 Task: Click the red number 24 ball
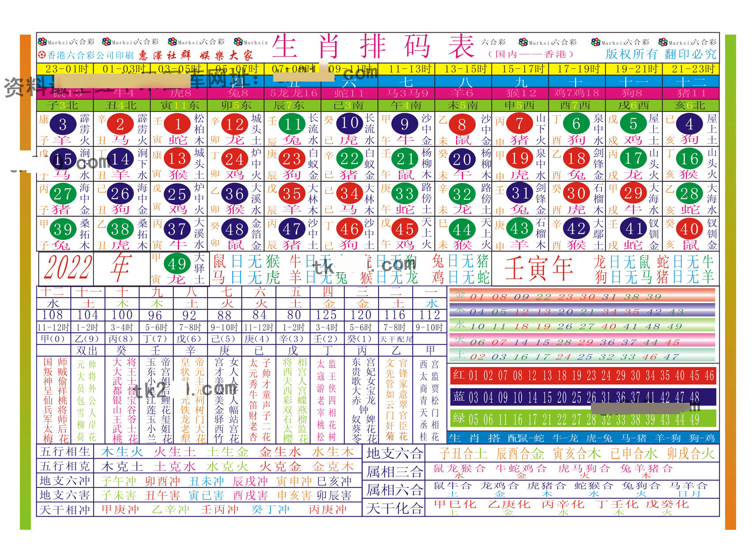(234, 159)
